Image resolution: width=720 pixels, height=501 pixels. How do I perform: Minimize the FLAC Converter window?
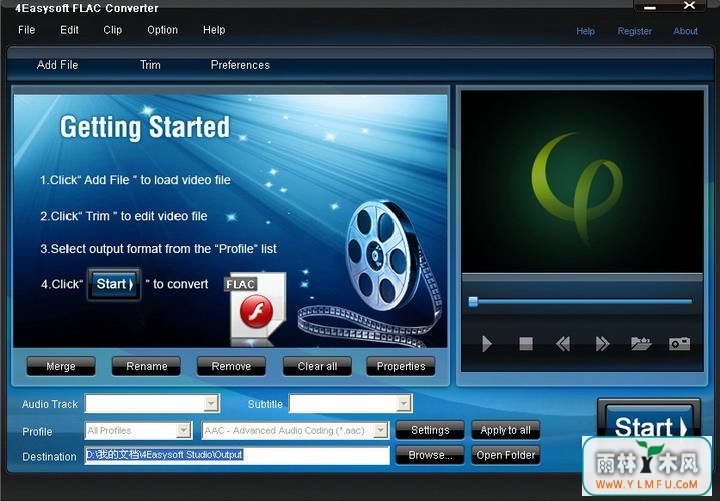click(x=650, y=6)
